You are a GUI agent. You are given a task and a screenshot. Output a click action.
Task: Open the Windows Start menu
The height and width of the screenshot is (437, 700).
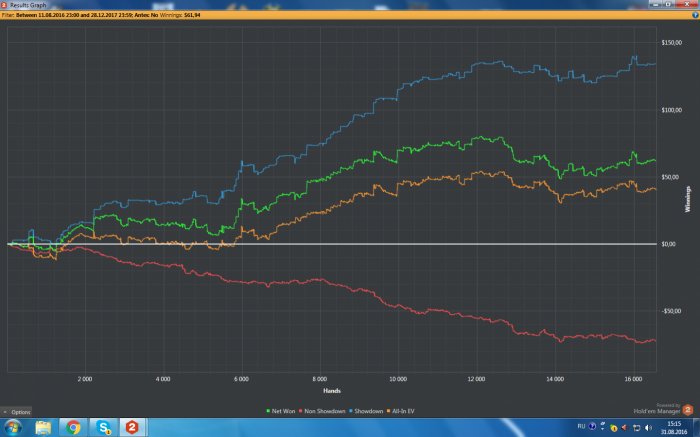pyautogui.click(x=12, y=427)
